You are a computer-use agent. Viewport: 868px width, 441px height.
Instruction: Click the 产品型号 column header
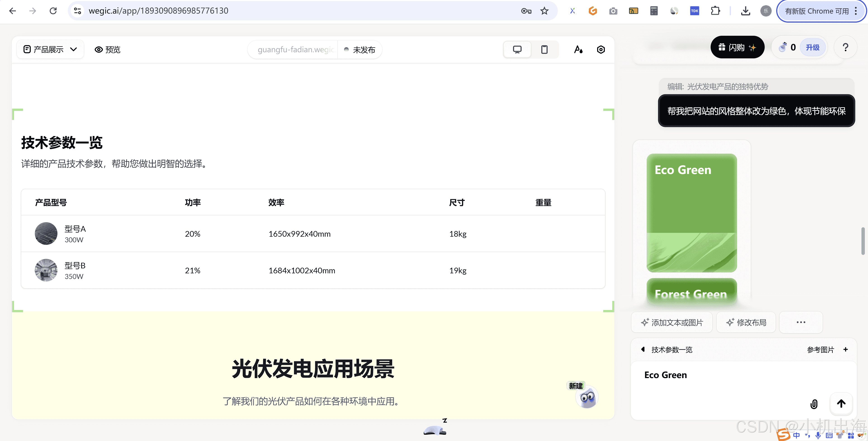coord(51,202)
